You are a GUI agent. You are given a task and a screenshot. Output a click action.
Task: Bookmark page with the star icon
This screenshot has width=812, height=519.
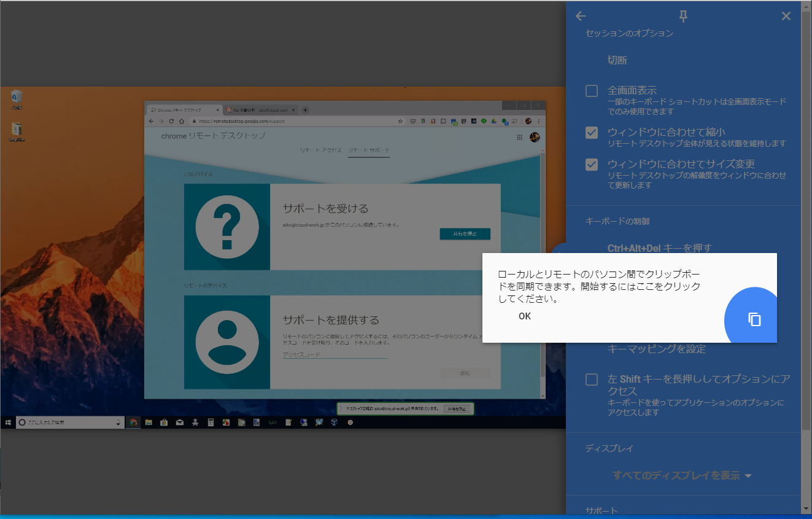click(400, 121)
